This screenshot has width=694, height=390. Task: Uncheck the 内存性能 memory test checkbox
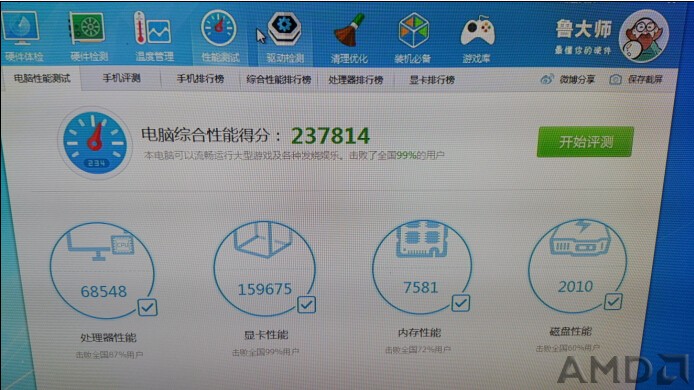(460, 303)
